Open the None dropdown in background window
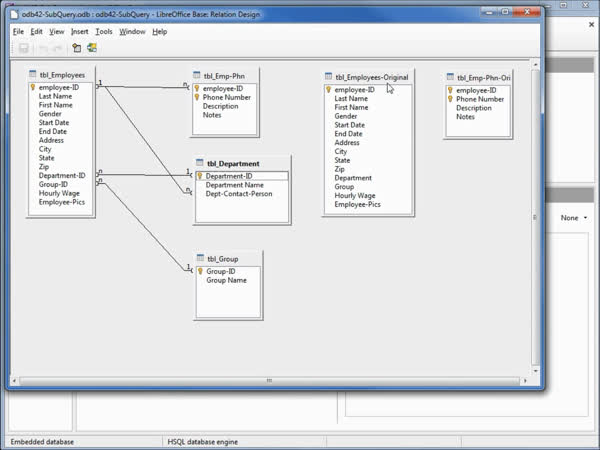600x450 pixels. coord(574,218)
